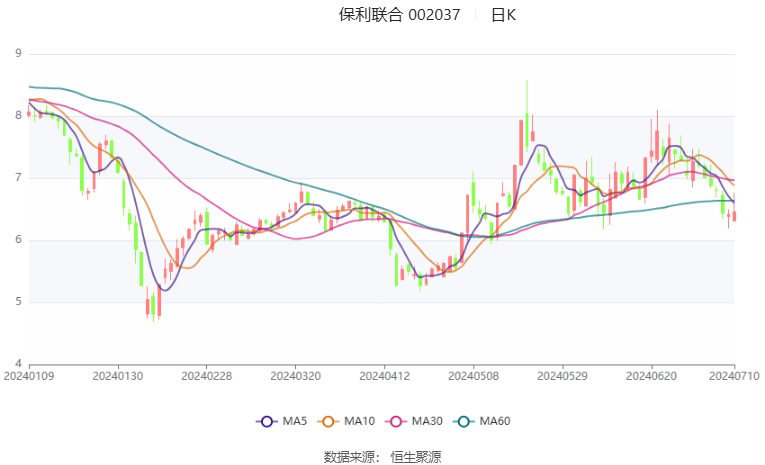The width and height of the screenshot is (765, 465).
Task: Click the lowest candlestick below 5 in February
Action: coord(153,305)
